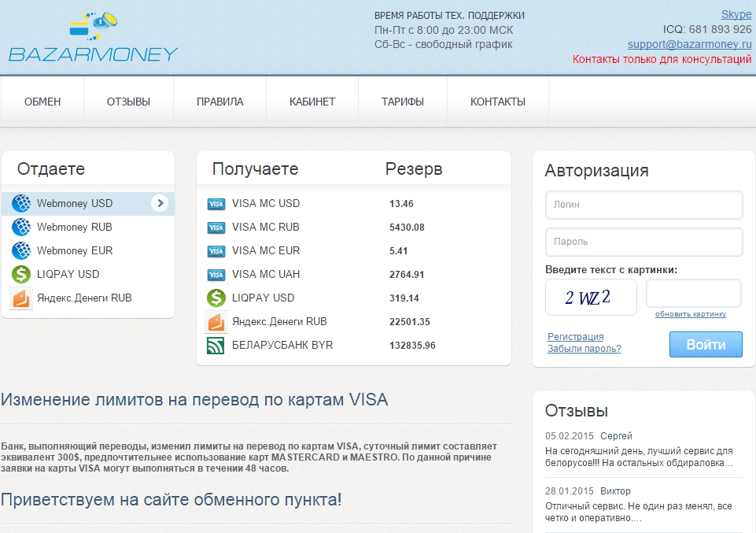Focus the Пароль input field
The image size is (756, 533).
tap(644, 242)
